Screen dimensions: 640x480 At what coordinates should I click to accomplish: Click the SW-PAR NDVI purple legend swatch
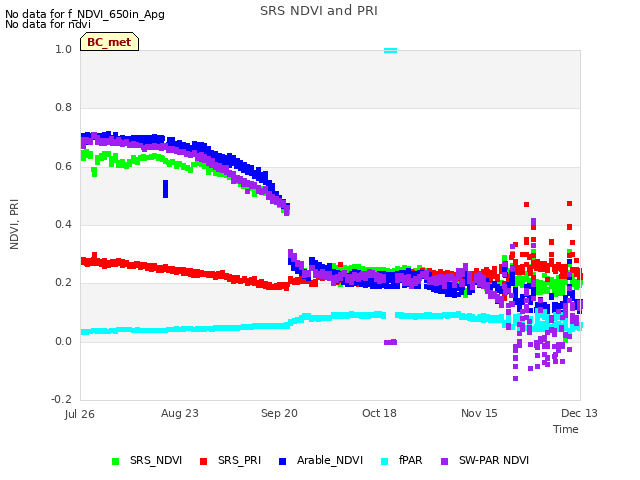444,461
